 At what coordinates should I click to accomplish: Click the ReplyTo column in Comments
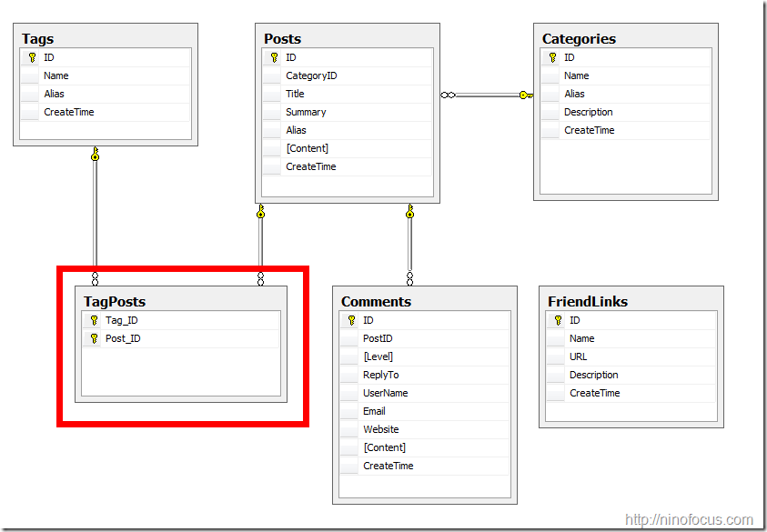click(x=425, y=375)
